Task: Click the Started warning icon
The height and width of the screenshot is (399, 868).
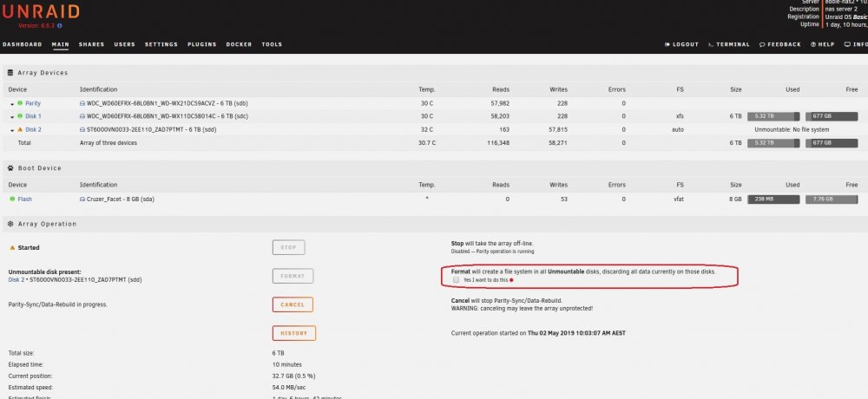Action: point(12,247)
